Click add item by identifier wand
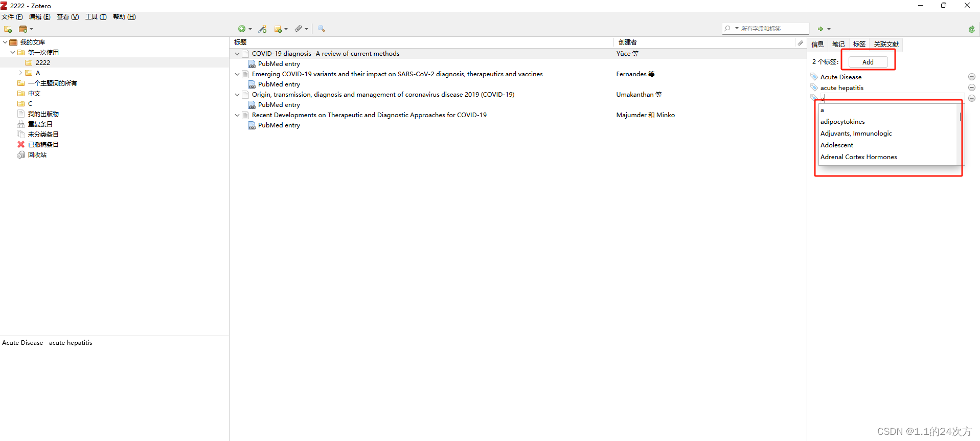This screenshot has width=980, height=441. point(263,29)
